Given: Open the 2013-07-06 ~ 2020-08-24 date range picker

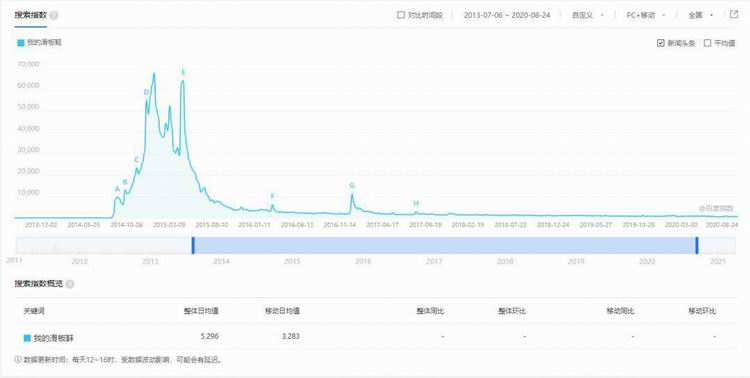Looking at the screenshot, I should point(507,15).
